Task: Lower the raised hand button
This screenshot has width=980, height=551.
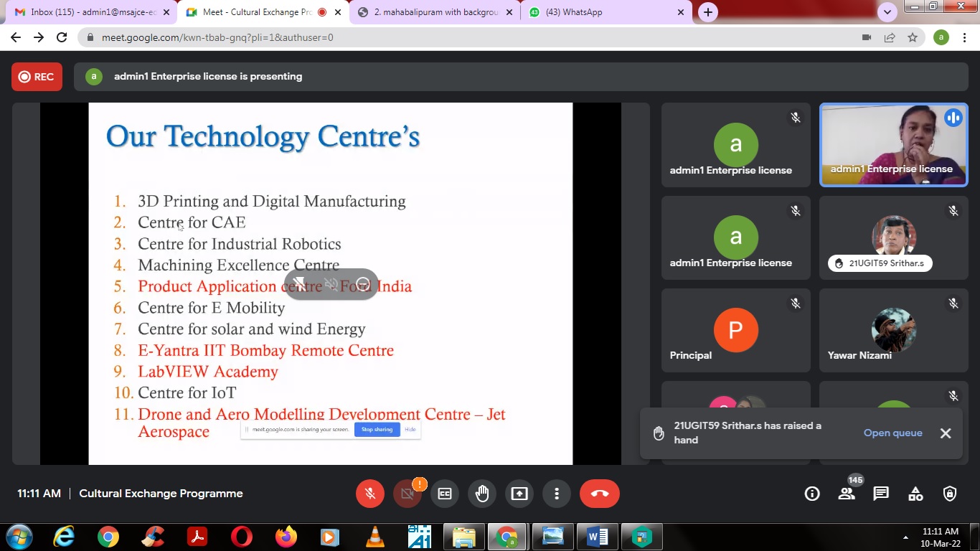Action: click(482, 494)
